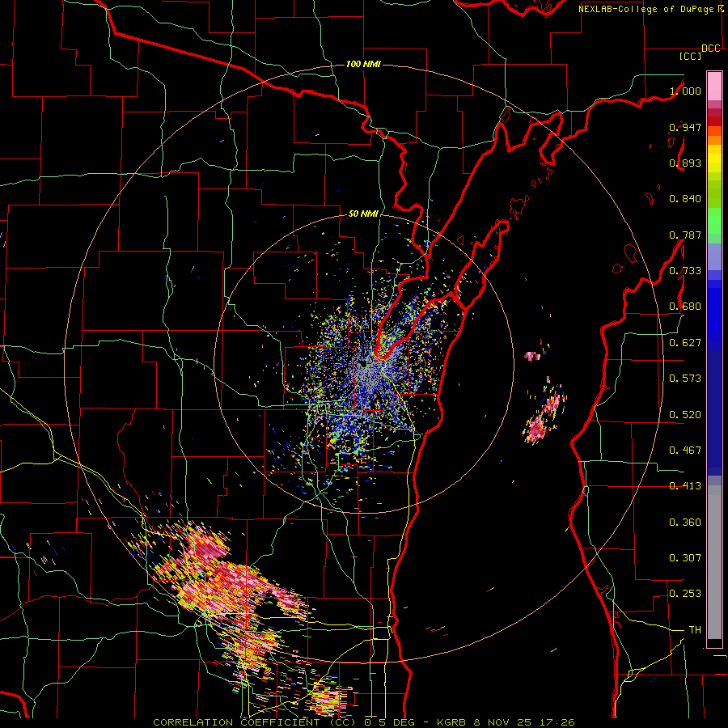Pick the gray segment of color bar
This screenshot has width=728, height=728.
click(714, 562)
